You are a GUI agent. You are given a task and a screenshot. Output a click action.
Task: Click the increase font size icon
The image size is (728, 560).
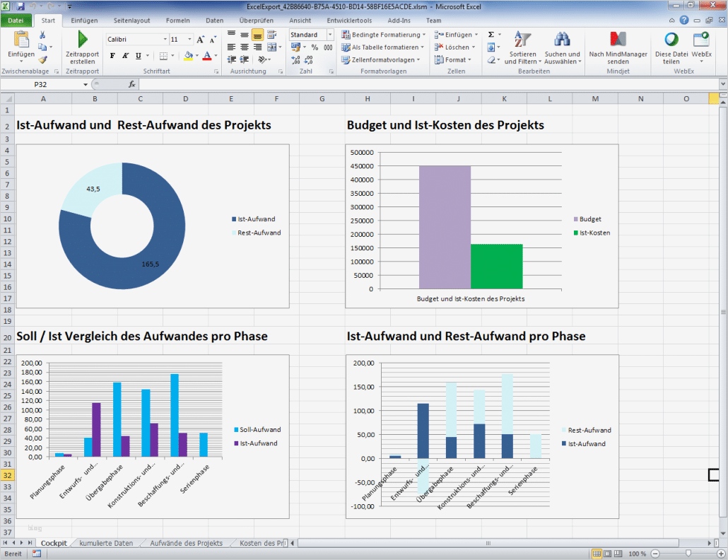pyautogui.click(x=200, y=40)
